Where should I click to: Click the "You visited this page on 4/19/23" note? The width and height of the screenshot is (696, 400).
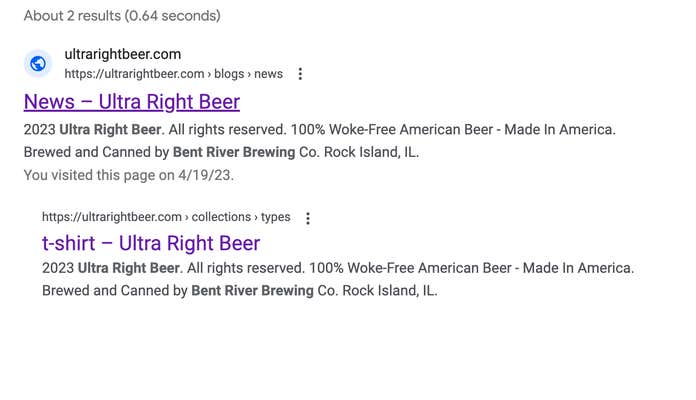pyautogui.click(x=128, y=174)
